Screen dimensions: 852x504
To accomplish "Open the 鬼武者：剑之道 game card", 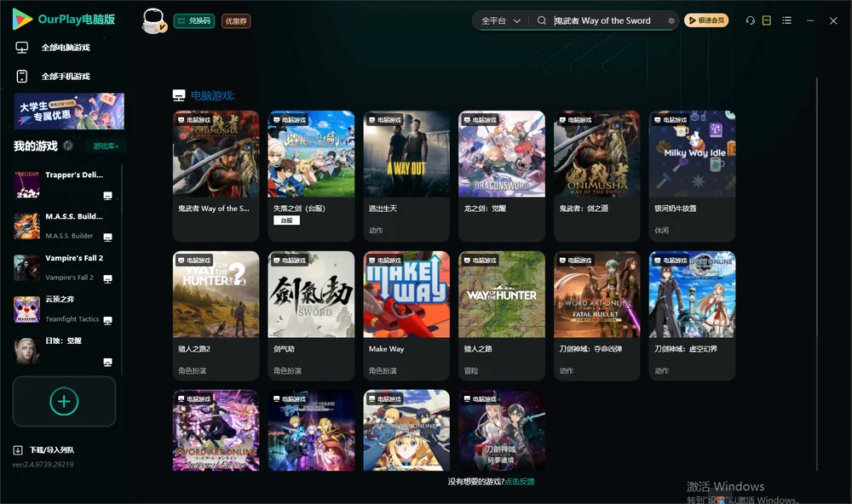I will pyautogui.click(x=596, y=176).
